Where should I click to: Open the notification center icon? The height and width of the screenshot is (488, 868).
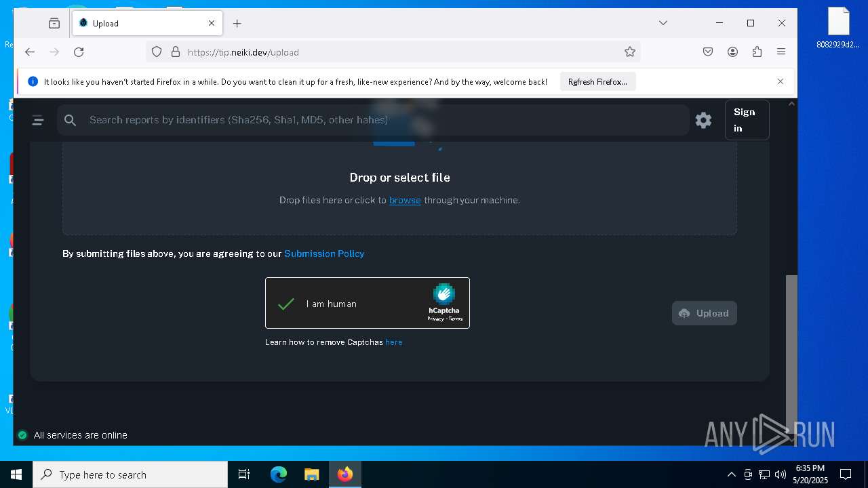point(846,474)
